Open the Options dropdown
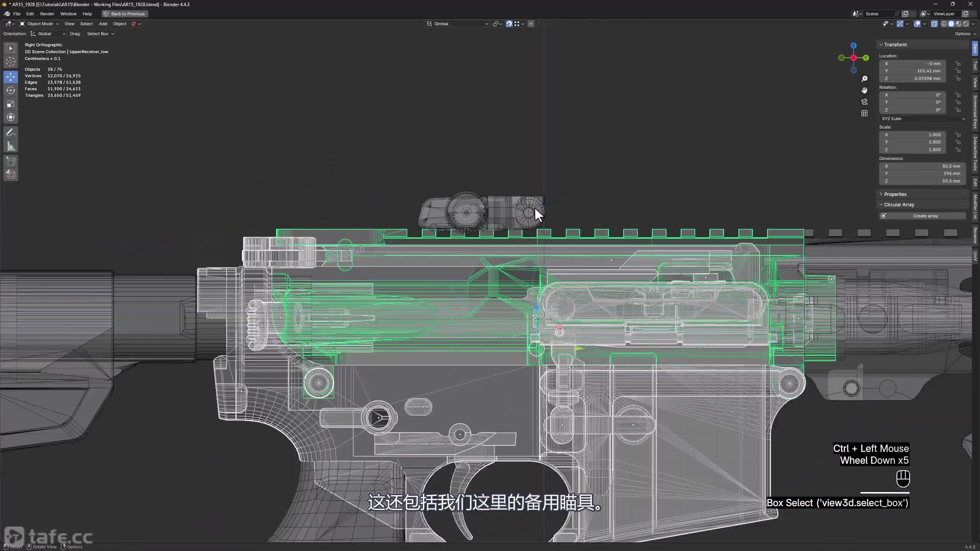 pos(965,34)
